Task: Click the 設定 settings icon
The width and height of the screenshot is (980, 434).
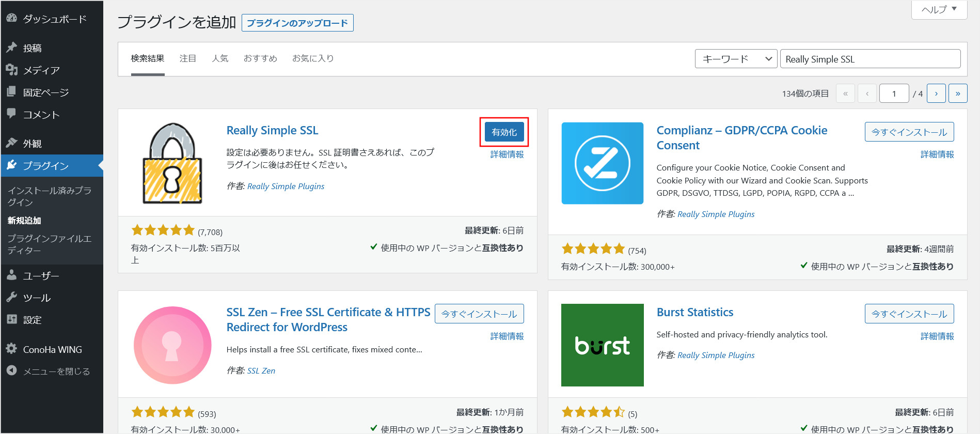Action: 12,319
